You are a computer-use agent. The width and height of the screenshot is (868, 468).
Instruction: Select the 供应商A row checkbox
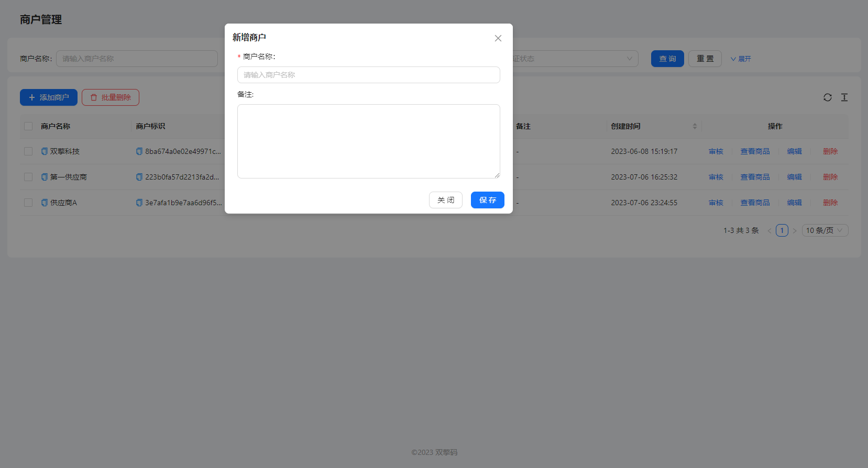point(28,203)
